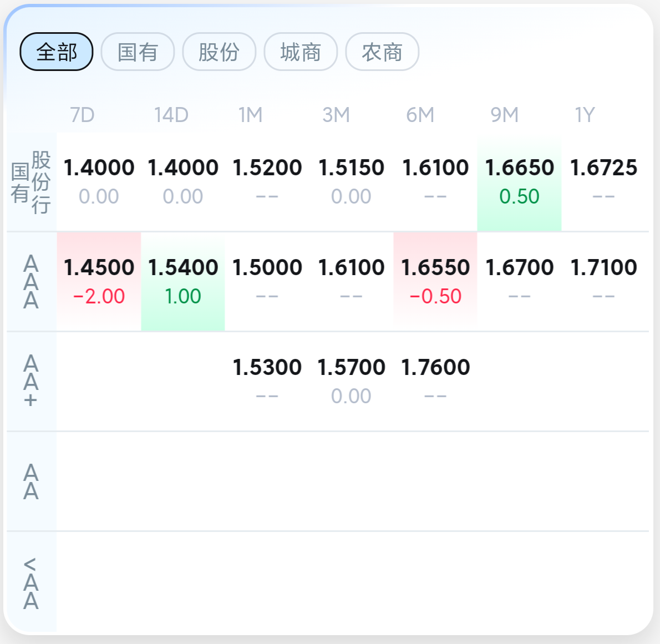Click the red AAA 7D 1.4500 cell

[x=99, y=282]
